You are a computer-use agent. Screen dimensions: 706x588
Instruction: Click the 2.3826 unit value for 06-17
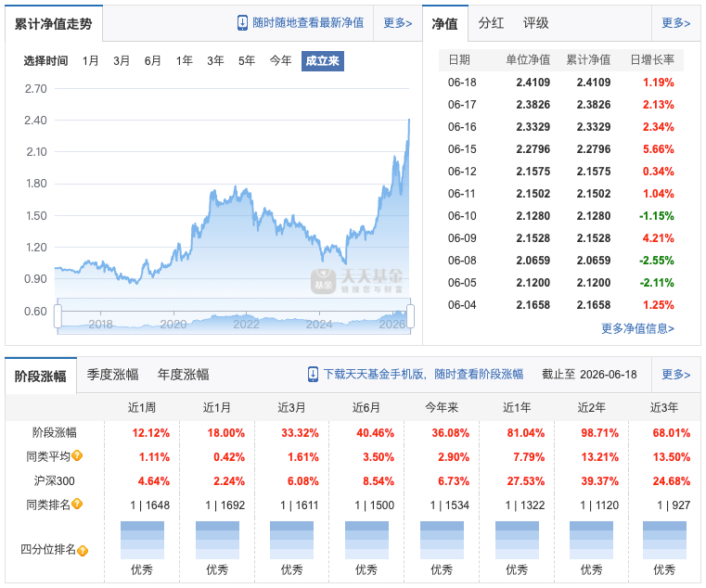click(x=533, y=105)
